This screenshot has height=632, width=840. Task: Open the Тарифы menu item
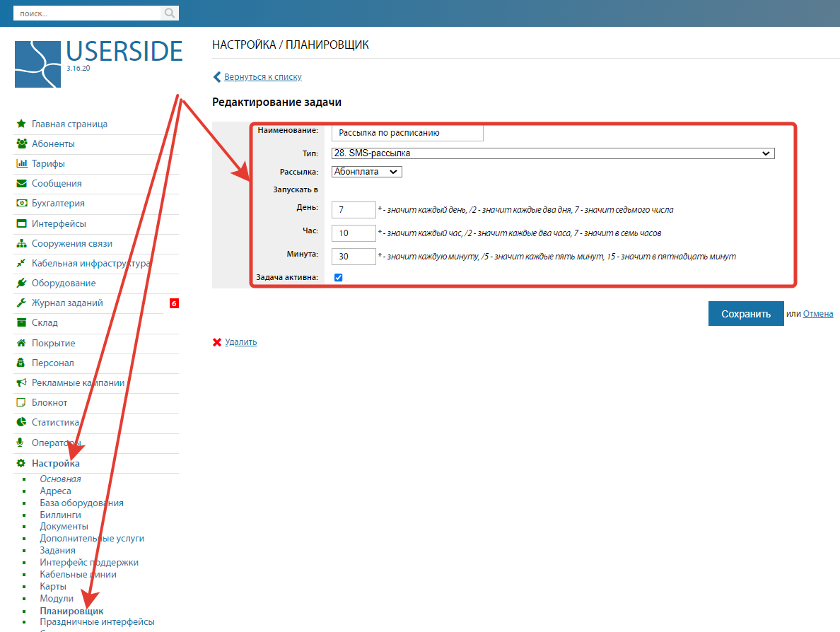[48, 163]
